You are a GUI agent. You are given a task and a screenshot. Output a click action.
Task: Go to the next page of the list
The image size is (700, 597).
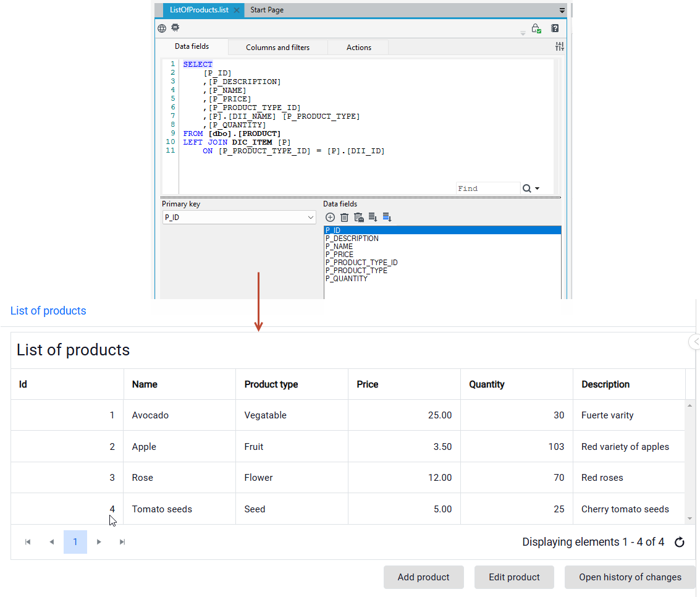pyautogui.click(x=99, y=542)
